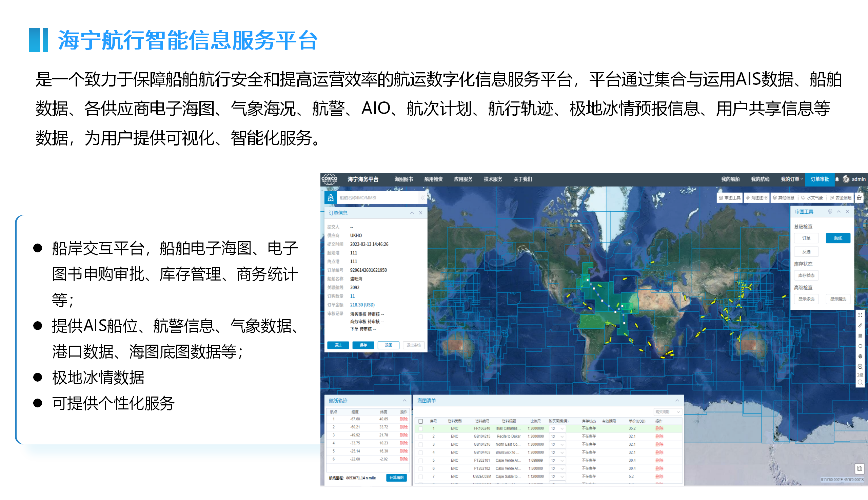The height and width of the screenshot is (500, 868).
Task: Select the ruler measure tool icon
Action: point(860,325)
